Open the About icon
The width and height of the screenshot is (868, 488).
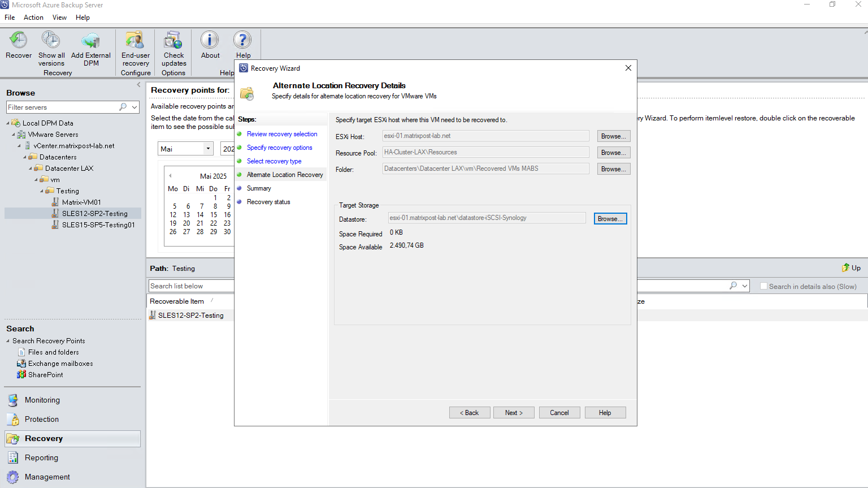(210, 40)
